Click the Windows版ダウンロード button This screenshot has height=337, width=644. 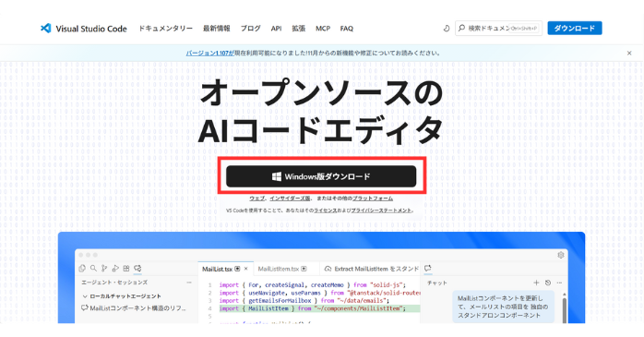(321, 176)
